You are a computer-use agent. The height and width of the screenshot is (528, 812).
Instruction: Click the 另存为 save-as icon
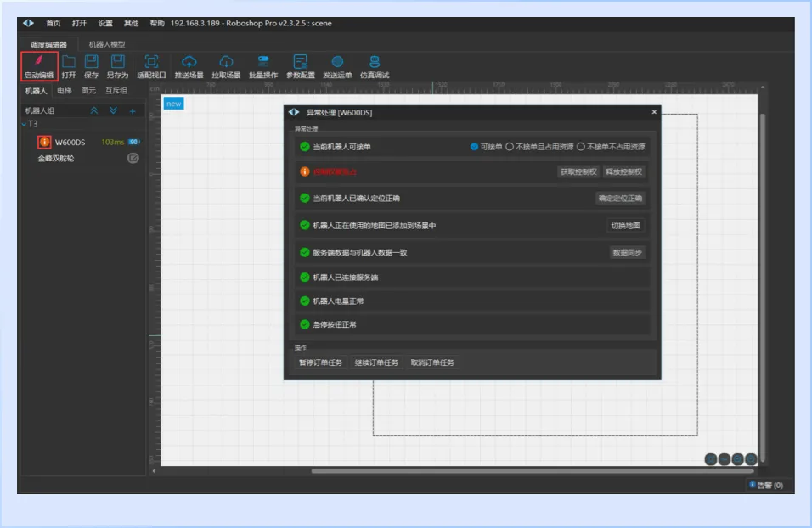[x=117, y=61]
